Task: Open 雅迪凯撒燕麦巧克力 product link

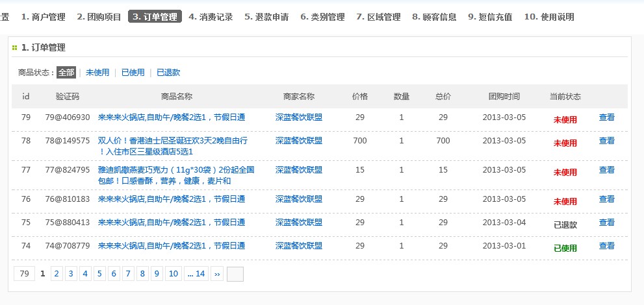Action: [x=176, y=175]
